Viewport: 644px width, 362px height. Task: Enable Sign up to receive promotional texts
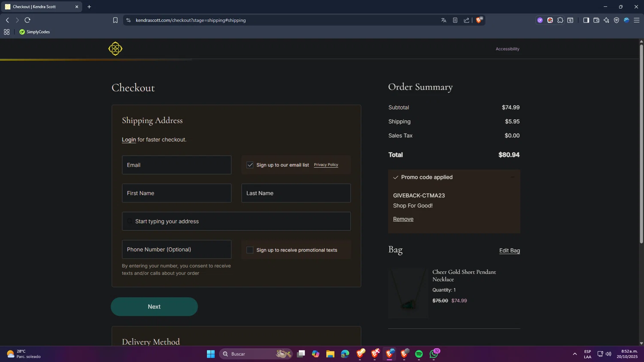coord(250,250)
